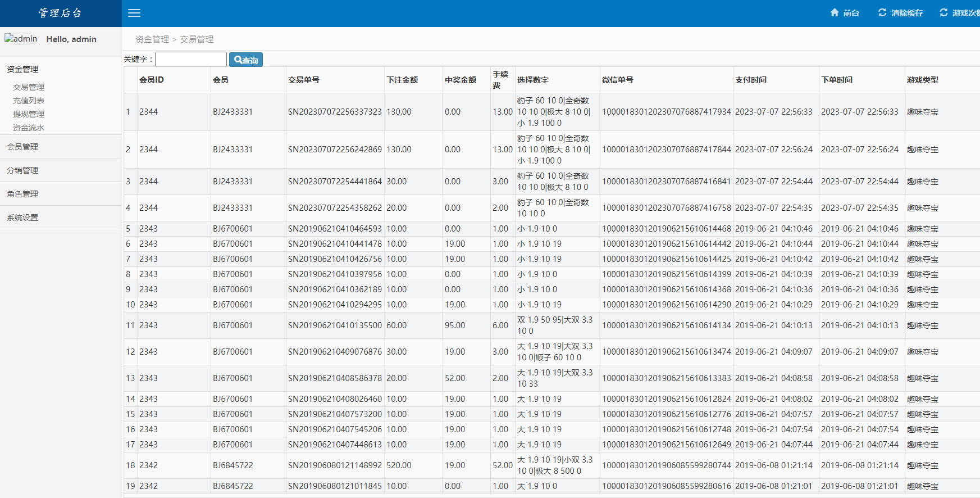Focus the 关键字 keyword input field

click(191, 60)
